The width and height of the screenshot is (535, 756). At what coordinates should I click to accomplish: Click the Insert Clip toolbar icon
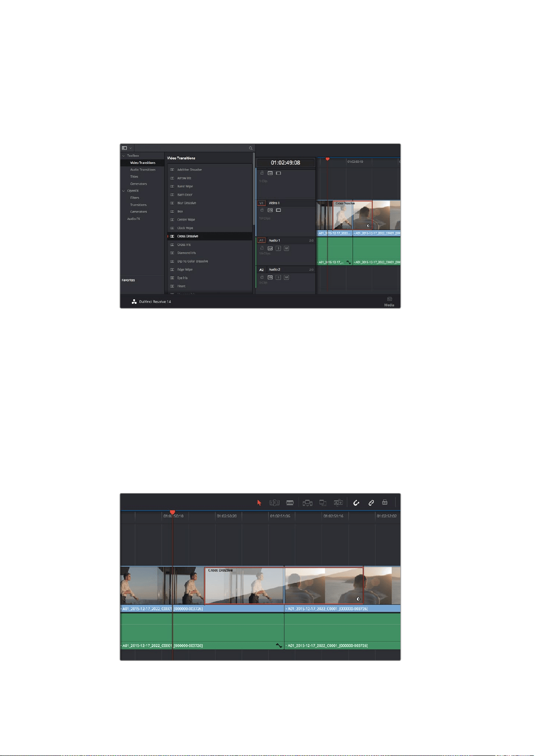307,503
